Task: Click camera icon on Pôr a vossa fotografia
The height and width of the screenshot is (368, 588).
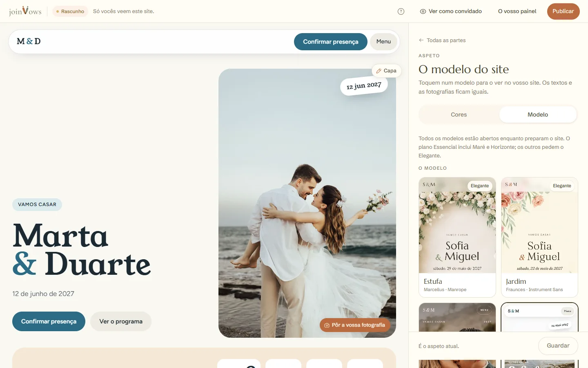Action: [x=327, y=325]
